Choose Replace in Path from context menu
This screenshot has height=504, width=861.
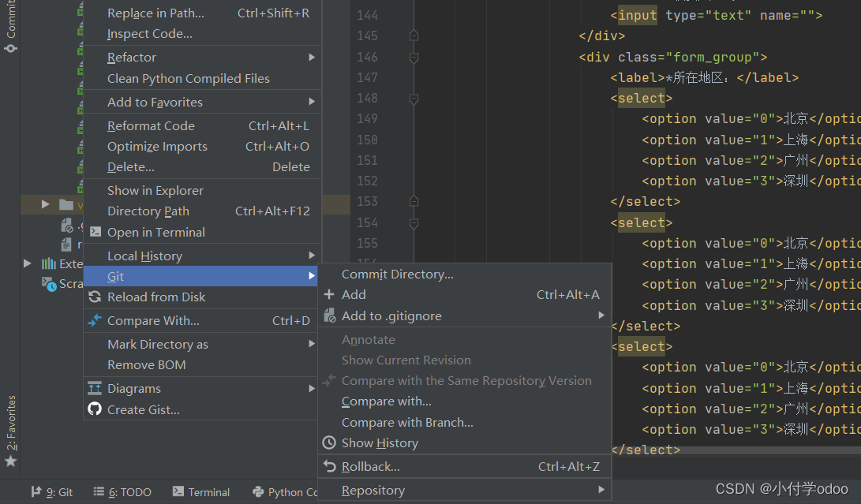click(203, 13)
